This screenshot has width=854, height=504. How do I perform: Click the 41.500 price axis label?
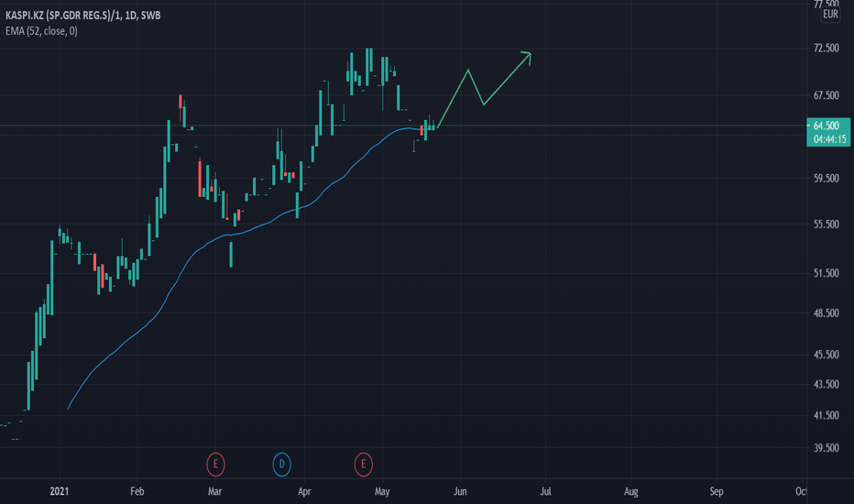827,415
